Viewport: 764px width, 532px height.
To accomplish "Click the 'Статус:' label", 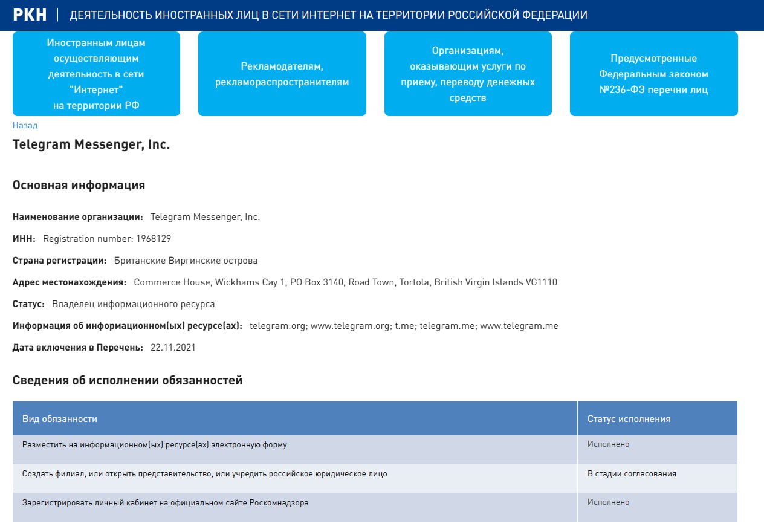I will point(29,304).
